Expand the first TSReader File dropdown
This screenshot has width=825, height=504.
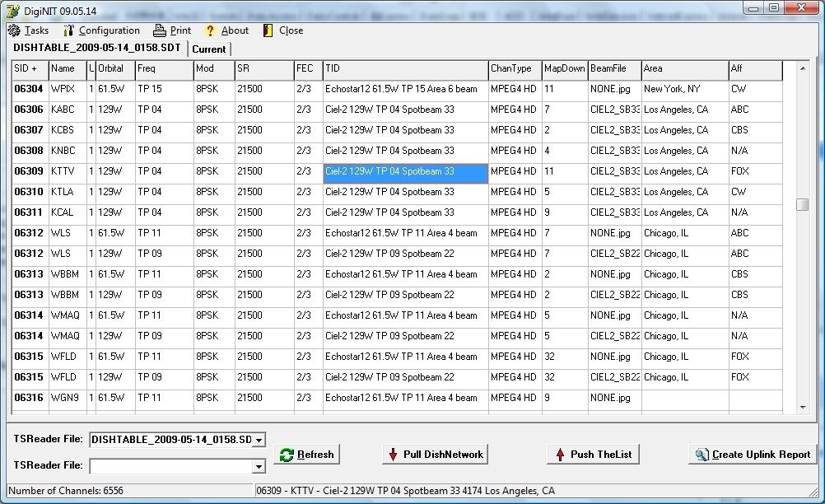tap(259, 440)
